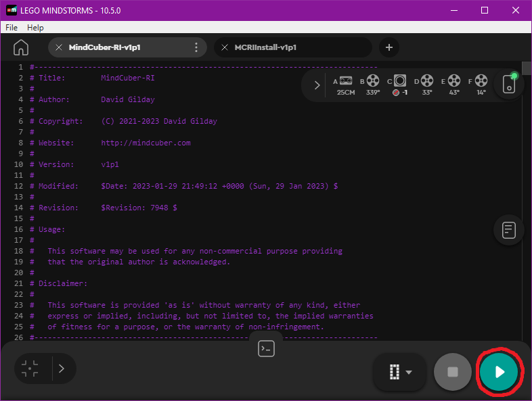Open the console panel
Image resolution: width=532 pixels, height=401 pixels.
tap(267, 349)
